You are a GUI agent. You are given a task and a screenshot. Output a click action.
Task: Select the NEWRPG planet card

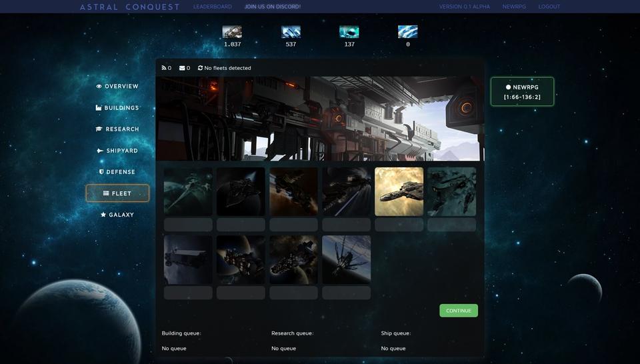[522, 91]
